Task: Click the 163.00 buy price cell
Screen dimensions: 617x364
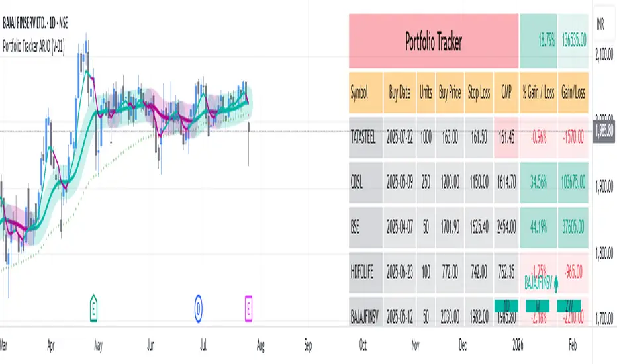Action: tap(450, 138)
